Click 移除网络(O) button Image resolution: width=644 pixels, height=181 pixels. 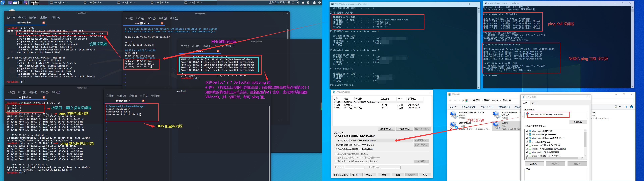click(405, 129)
